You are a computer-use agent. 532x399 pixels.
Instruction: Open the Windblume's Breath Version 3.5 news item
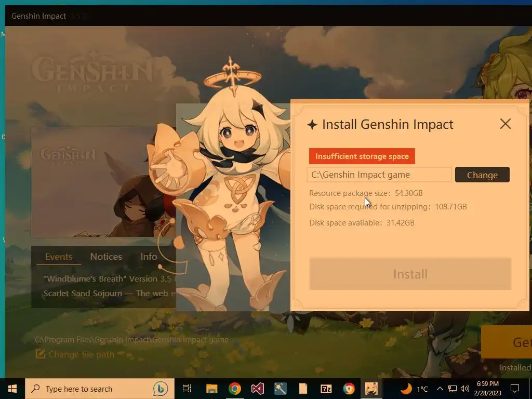[x=110, y=279]
